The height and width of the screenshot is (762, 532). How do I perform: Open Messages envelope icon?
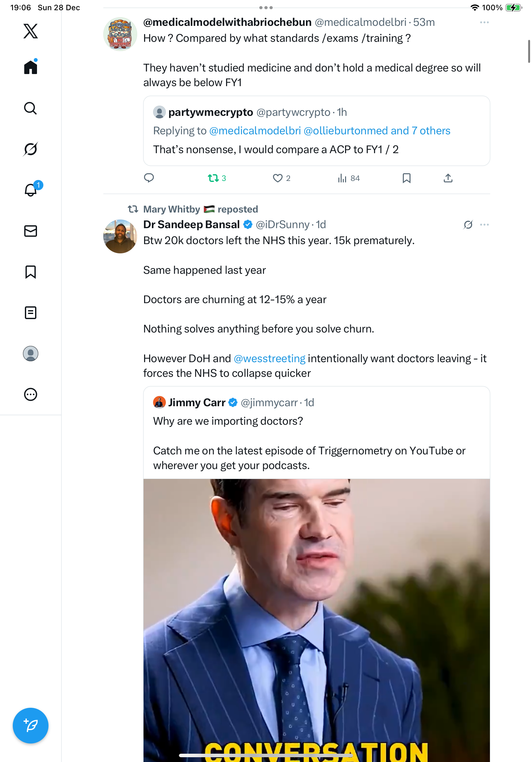pos(31,231)
